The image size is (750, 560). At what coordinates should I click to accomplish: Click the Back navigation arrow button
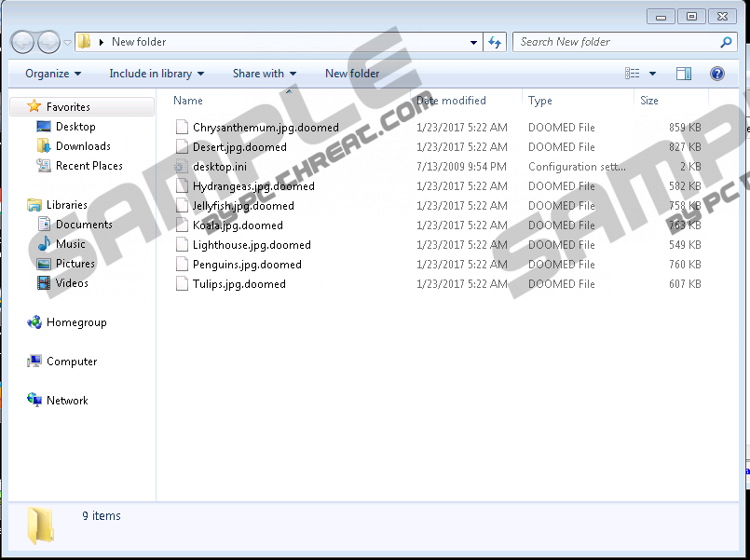(x=22, y=42)
